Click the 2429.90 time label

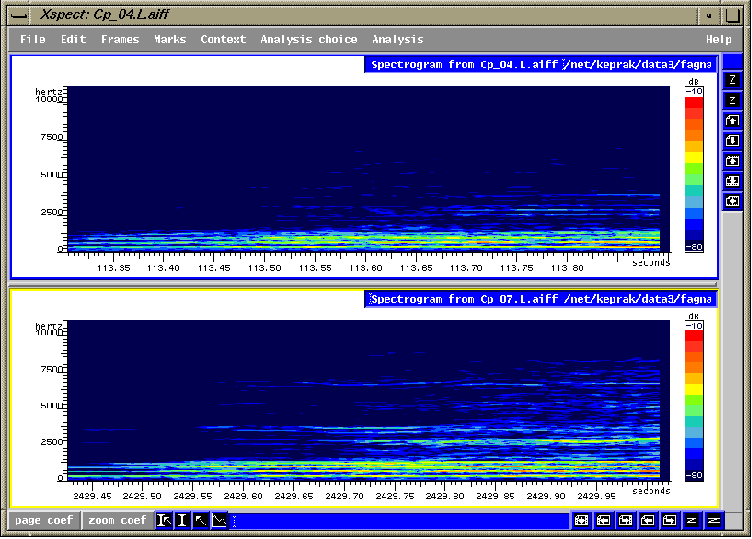pos(546,496)
